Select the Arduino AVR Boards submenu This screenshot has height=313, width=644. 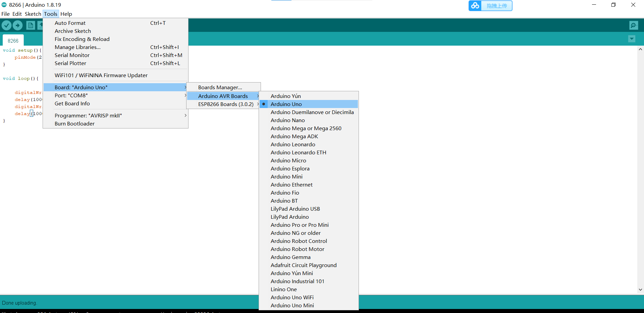pos(223,96)
